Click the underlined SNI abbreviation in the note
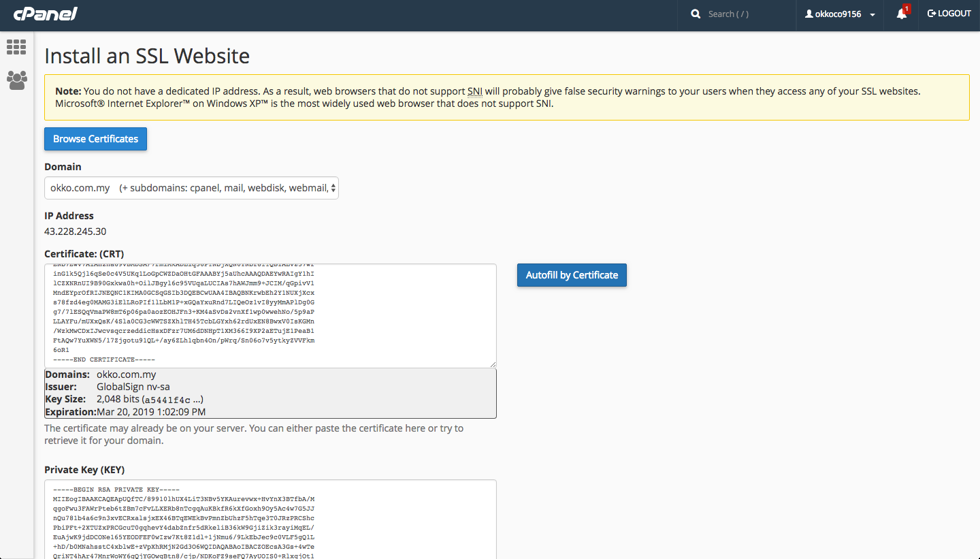980x559 pixels. (x=475, y=91)
